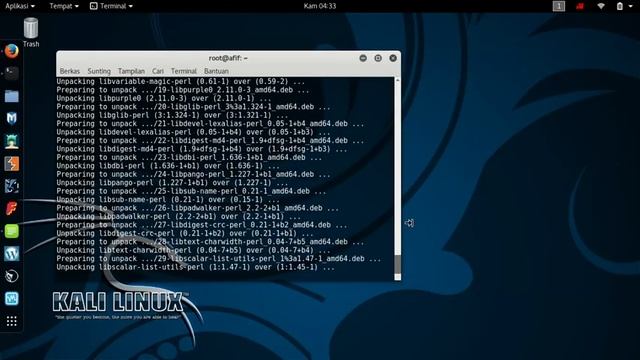This screenshot has width=640, height=360.
Task: Launch Faraday red F dock icon
Action: [11, 209]
